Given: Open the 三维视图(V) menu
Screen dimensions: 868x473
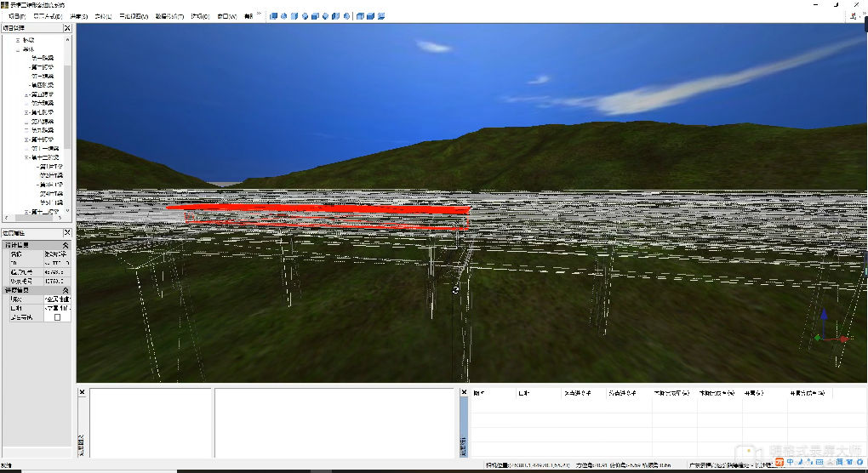Looking at the screenshot, I should (x=134, y=16).
